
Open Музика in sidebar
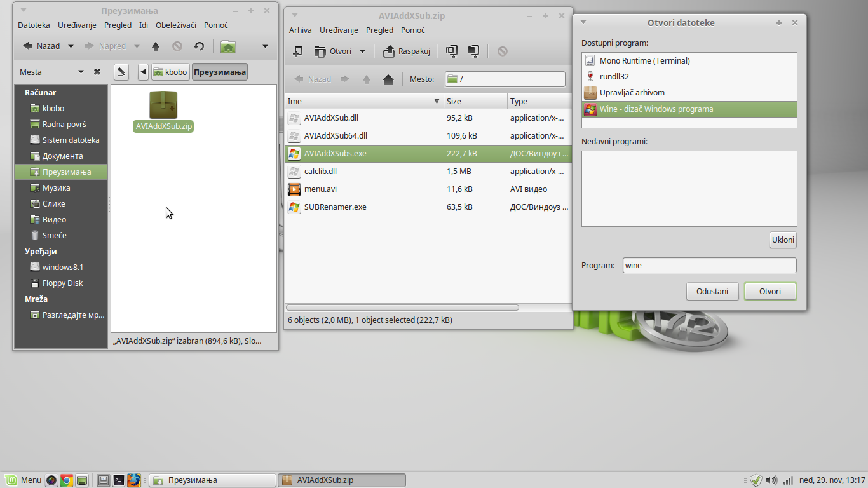click(61, 188)
